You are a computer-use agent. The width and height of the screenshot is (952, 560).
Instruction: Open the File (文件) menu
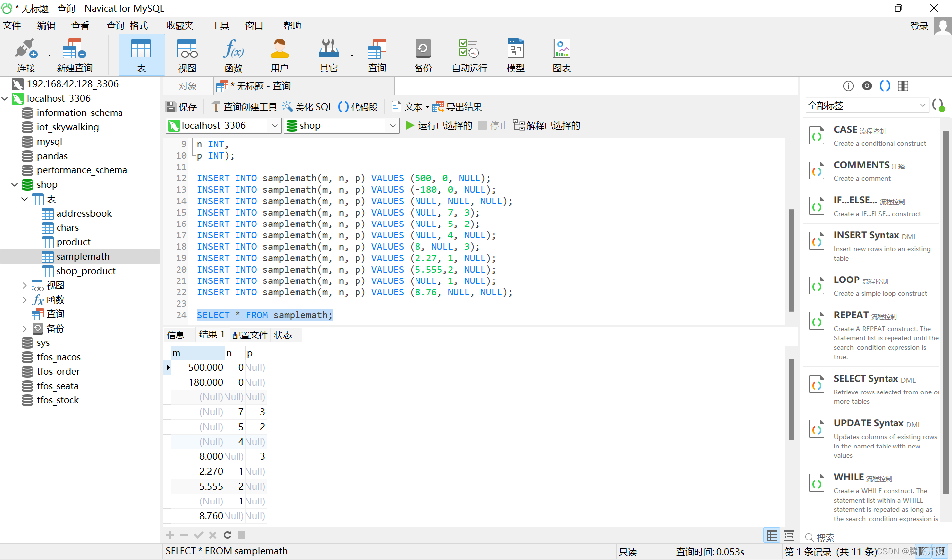tap(12, 25)
